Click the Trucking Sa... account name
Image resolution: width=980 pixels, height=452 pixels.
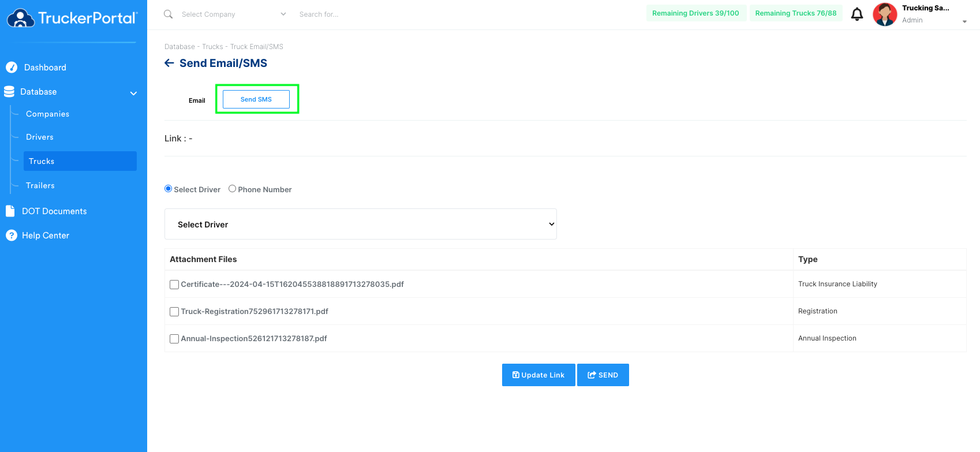926,8
